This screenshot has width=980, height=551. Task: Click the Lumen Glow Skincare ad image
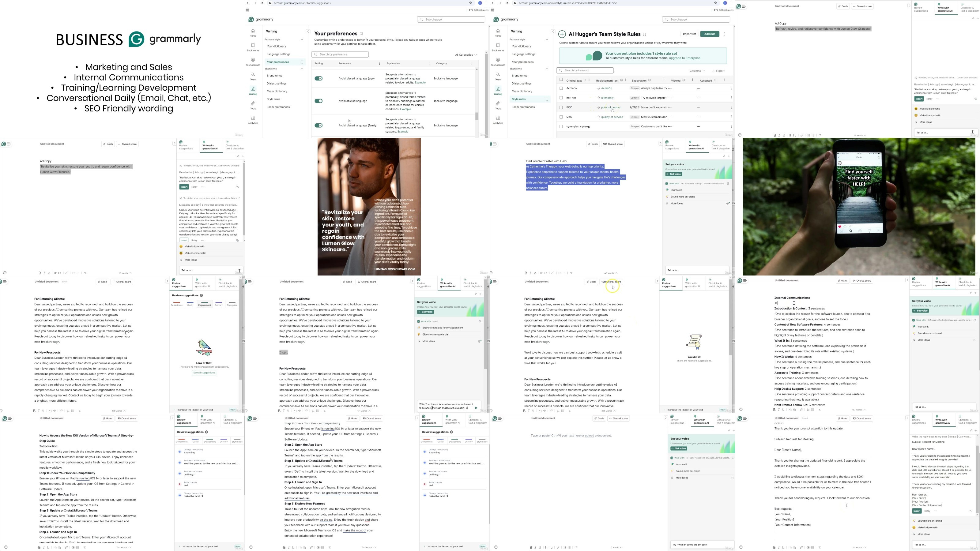tap(369, 207)
